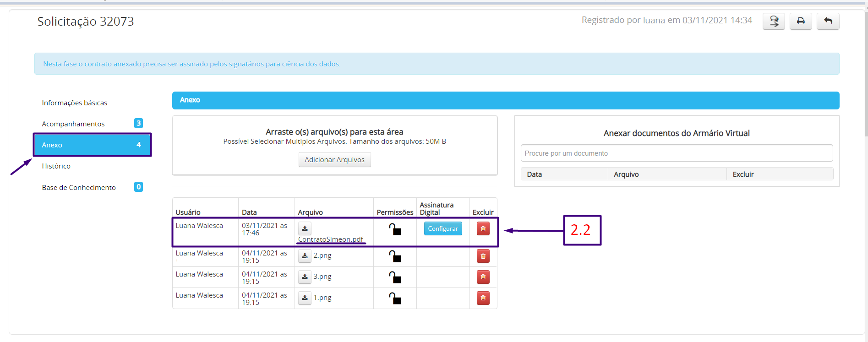Click the Permissões column header

tap(395, 212)
